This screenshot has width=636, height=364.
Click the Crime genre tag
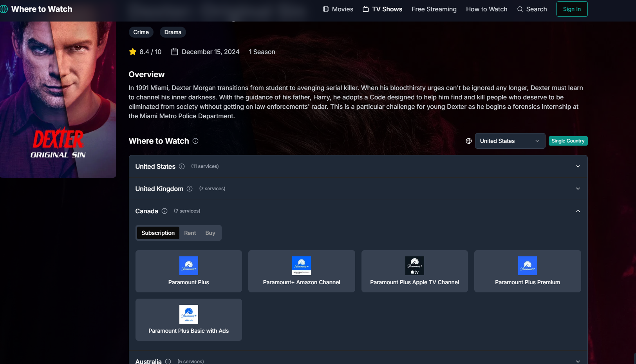[141, 32]
